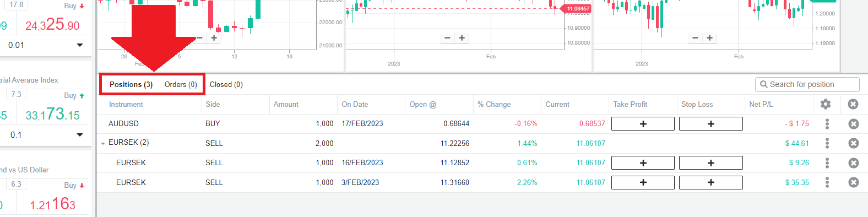
Task: Sort by Amount column header
Action: coord(286,104)
